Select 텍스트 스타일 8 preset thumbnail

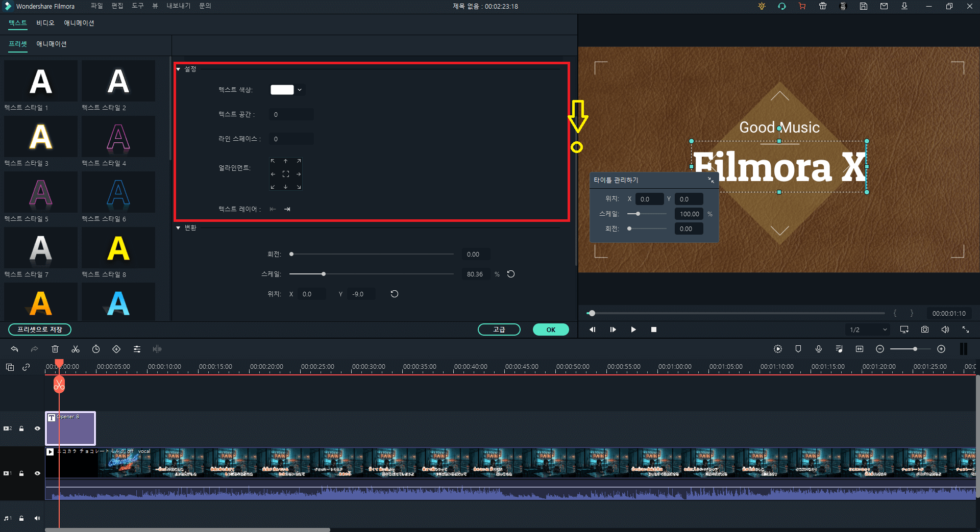[118, 248]
